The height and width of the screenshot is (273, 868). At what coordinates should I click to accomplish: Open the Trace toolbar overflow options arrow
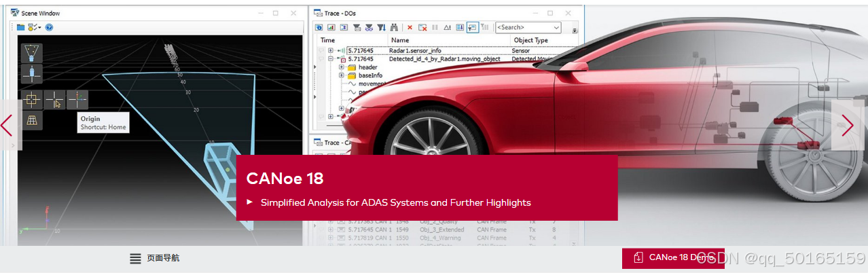point(575,31)
